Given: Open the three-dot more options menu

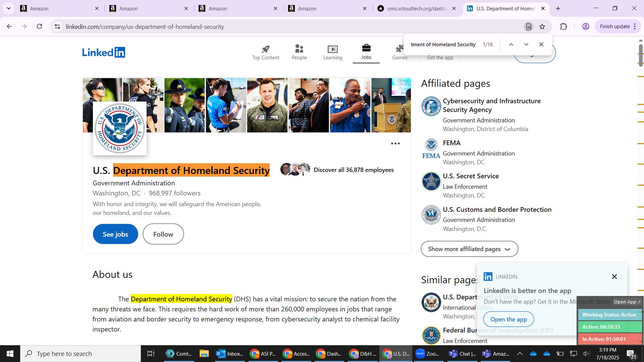Looking at the screenshot, I should 395,143.
